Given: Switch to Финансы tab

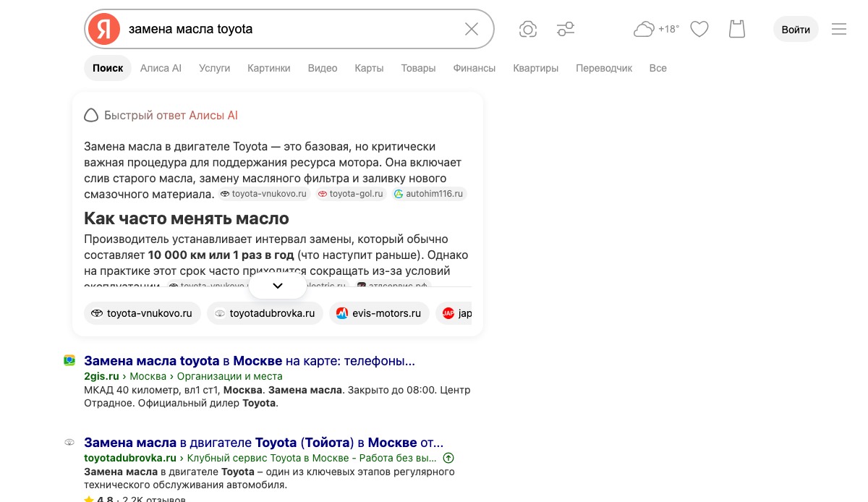Looking at the screenshot, I should pos(475,68).
